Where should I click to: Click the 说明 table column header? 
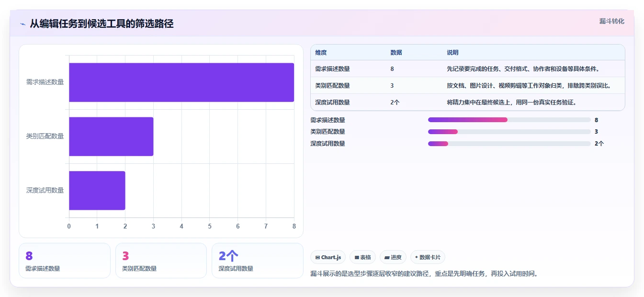coord(452,53)
